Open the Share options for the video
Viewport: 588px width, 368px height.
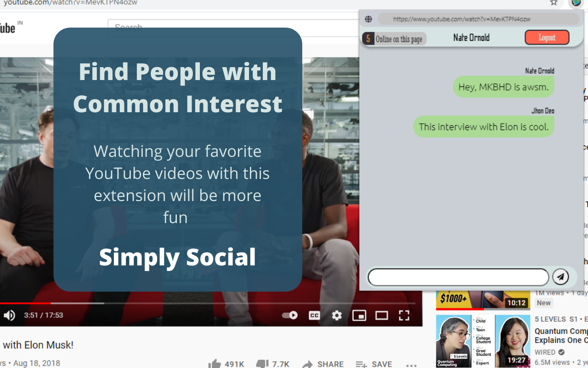[323, 364]
